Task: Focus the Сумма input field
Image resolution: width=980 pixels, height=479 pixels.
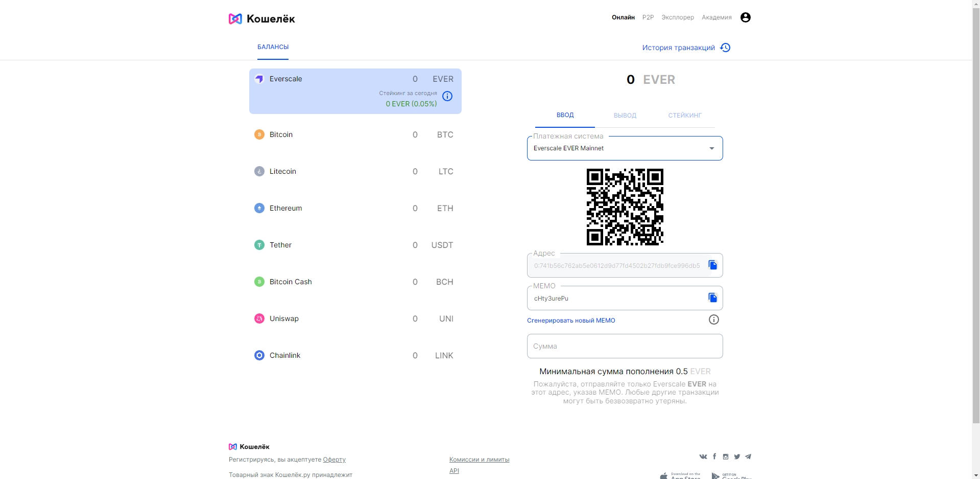Action: (625, 346)
